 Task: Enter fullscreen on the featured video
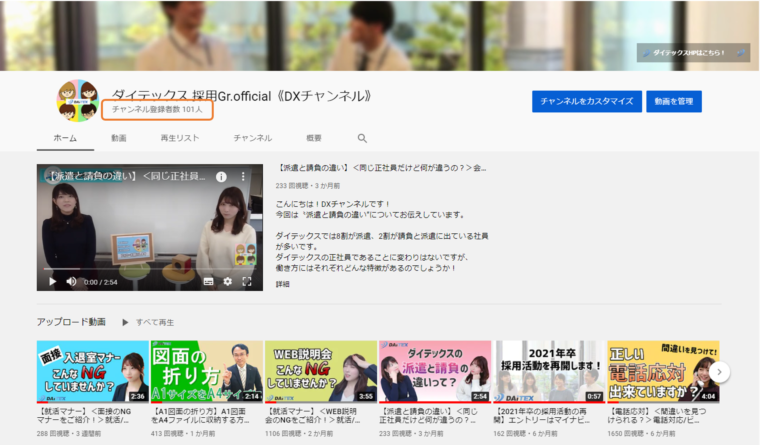pyautogui.click(x=247, y=282)
